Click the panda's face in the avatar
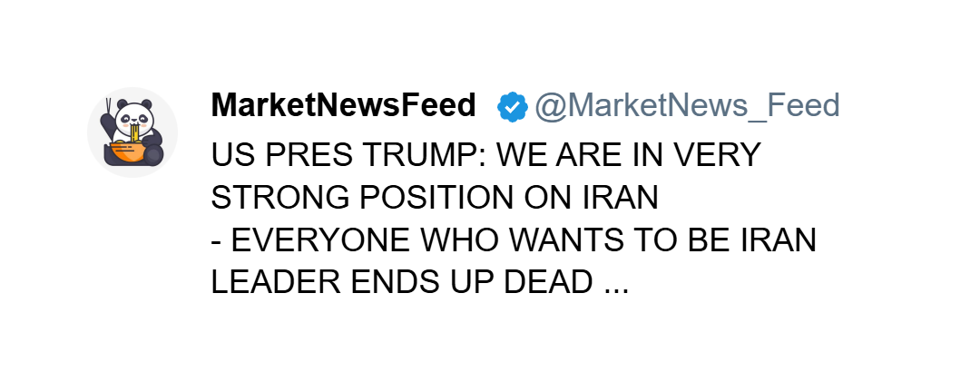The height and width of the screenshot is (391, 980). [x=133, y=117]
